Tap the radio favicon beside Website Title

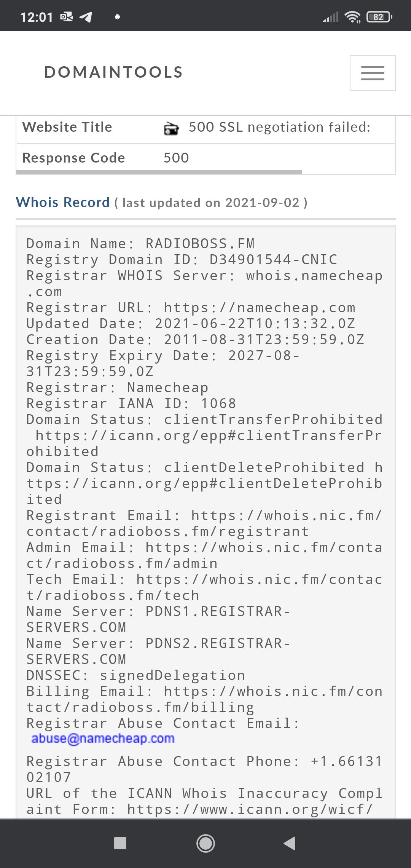171,128
